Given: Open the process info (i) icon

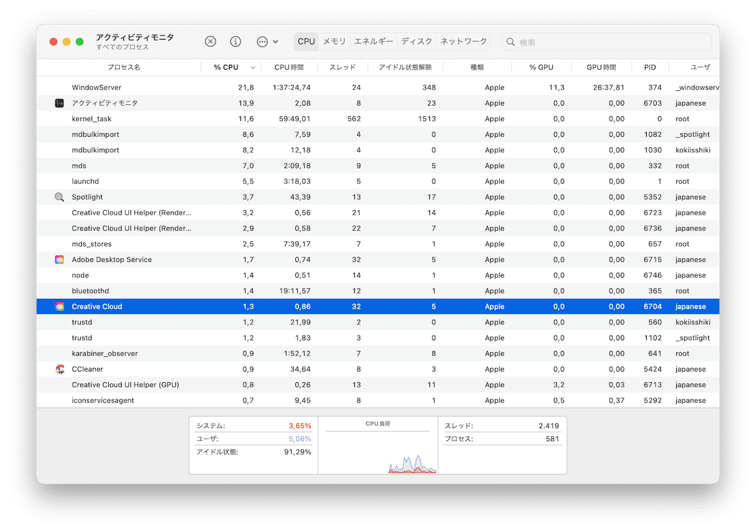Looking at the screenshot, I should click(x=236, y=42).
